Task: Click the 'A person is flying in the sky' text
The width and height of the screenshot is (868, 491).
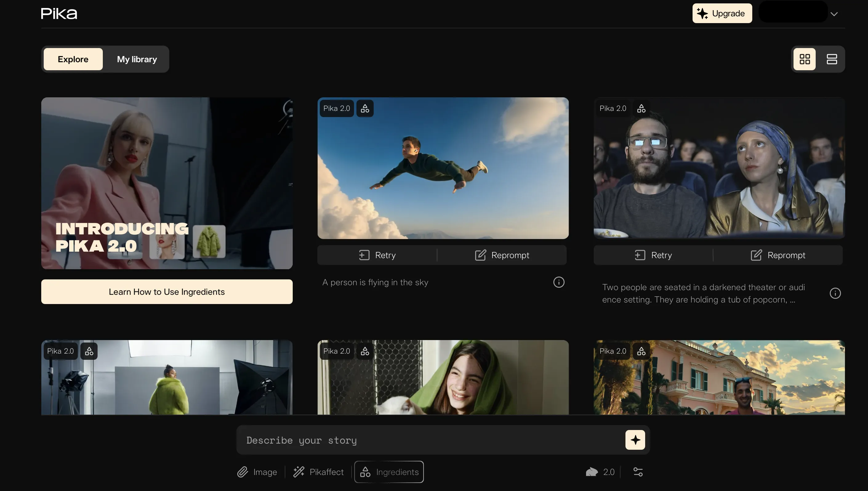Action: pyautogui.click(x=375, y=282)
